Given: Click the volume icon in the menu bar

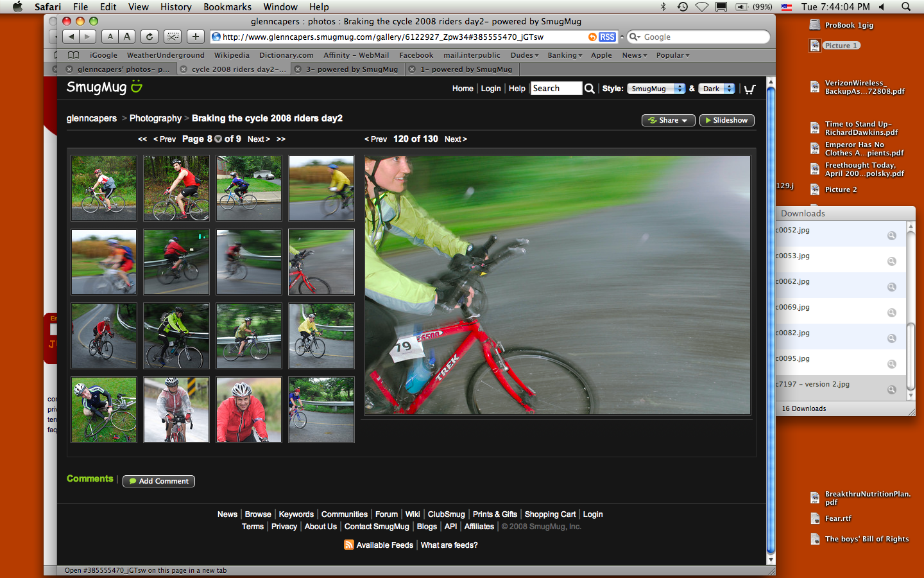Looking at the screenshot, I should [882, 6].
